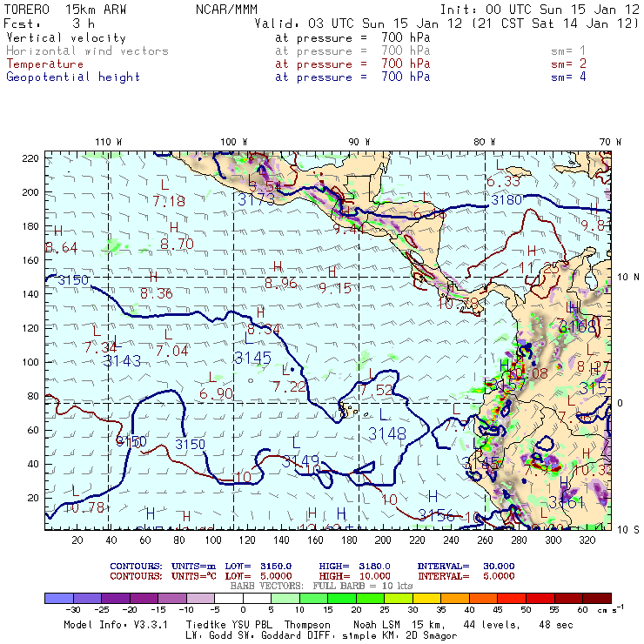The width and height of the screenshot is (644, 644).
Task: Select the '10 S' latitude label
Action: (x=628, y=530)
